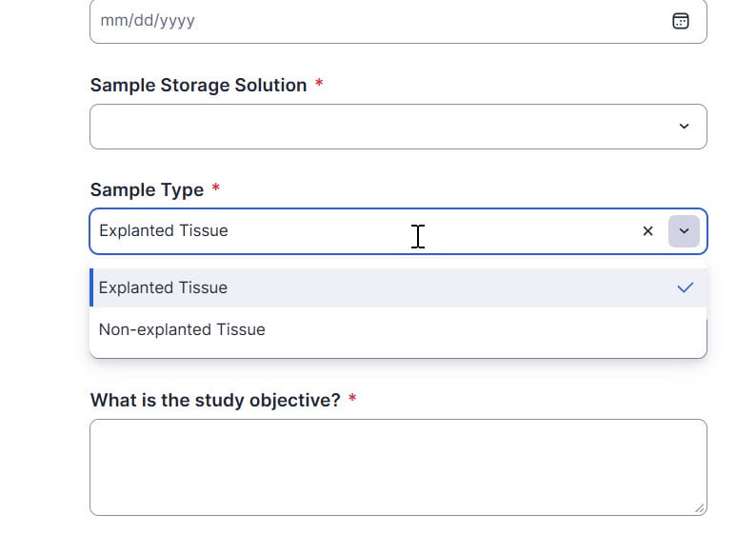
Task: Click the 'What is the study objective?' label
Action: 215,400
